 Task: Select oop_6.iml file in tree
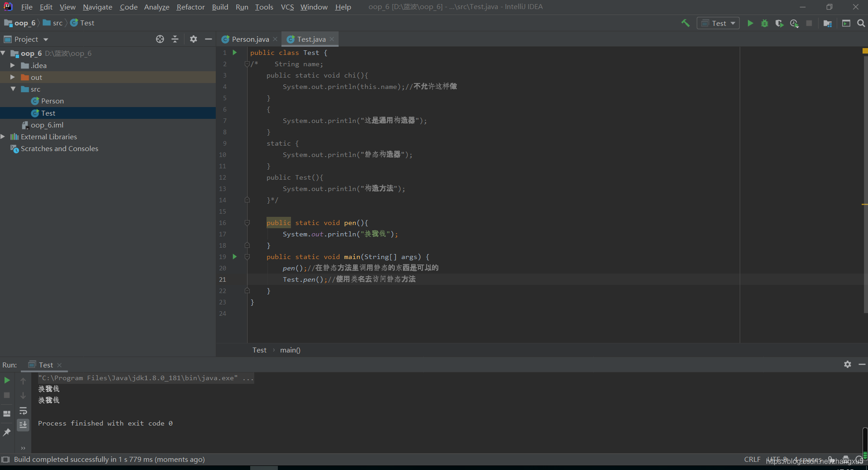(47, 125)
